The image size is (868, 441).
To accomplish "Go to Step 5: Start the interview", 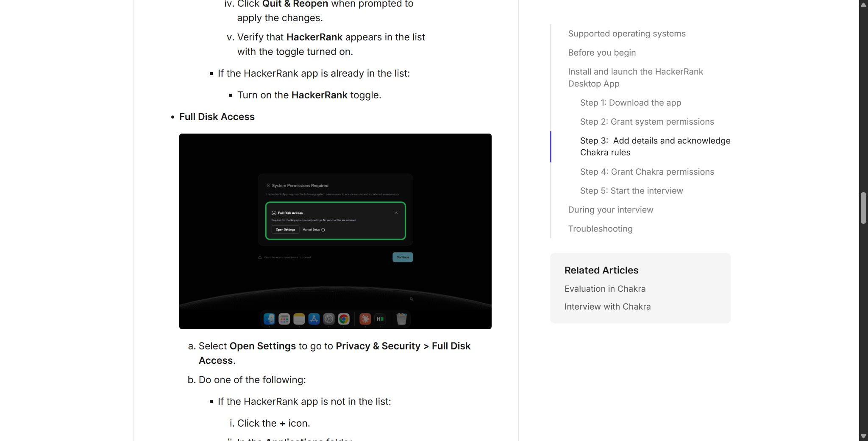I will click(x=632, y=191).
